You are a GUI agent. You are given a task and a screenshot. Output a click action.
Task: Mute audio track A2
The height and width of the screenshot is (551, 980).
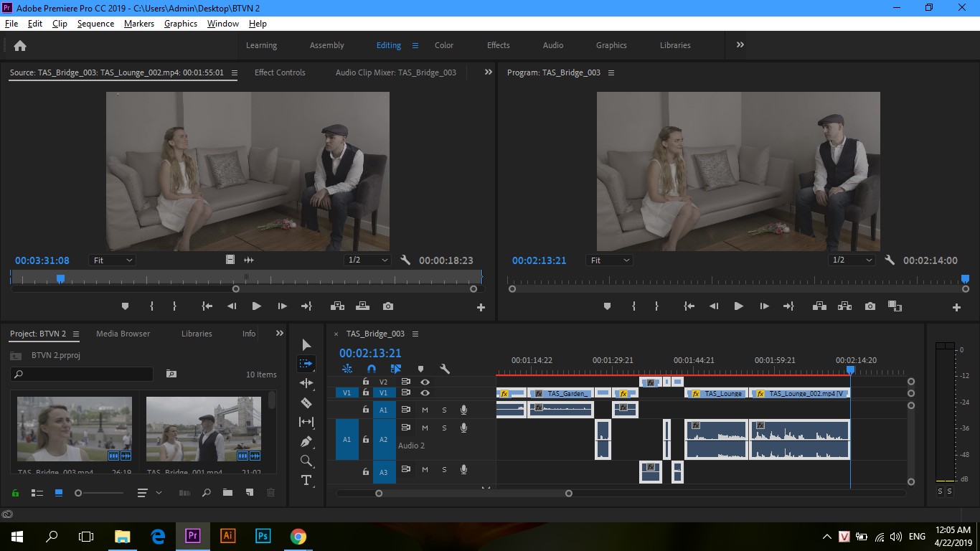(425, 428)
